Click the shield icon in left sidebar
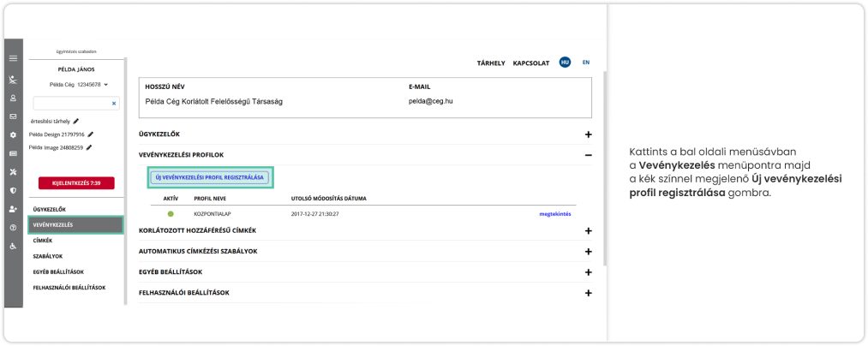Image resolution: width=868 pixels, height=346 pixels. [x=13, y=190]
